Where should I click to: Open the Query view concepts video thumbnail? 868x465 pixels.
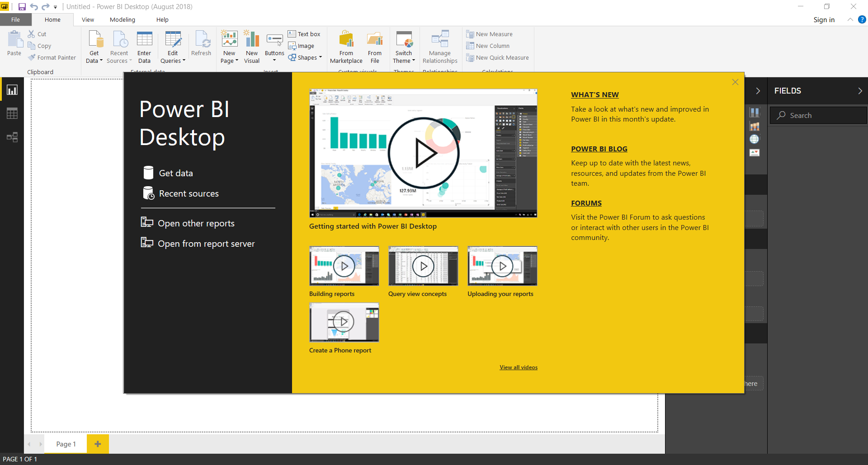pyautogui.click(x=423, y=266)
